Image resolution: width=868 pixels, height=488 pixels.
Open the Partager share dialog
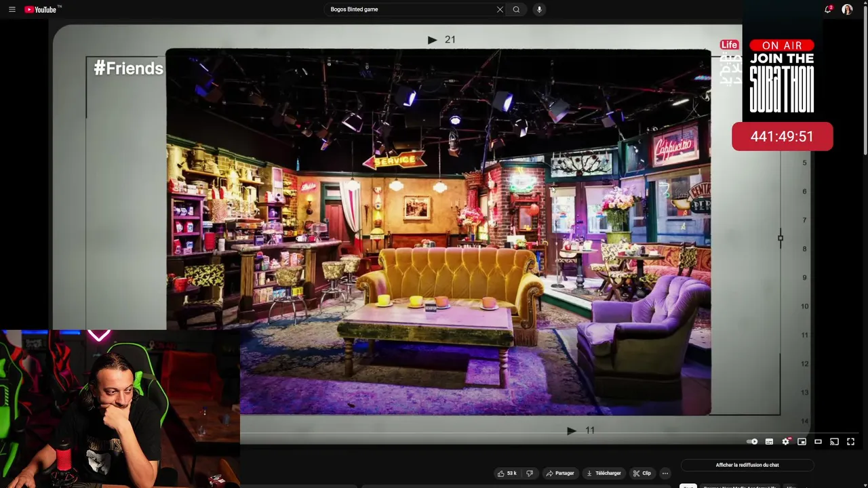[x=560, y=473]
